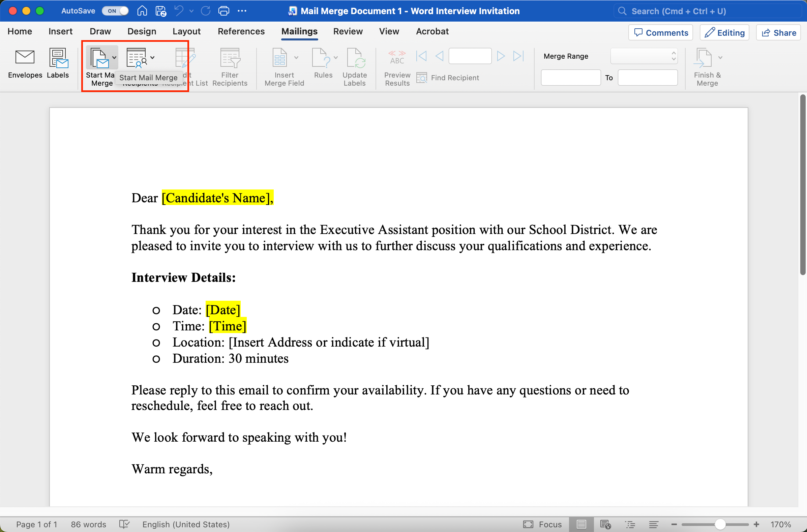Click the Print icon in title bar
Screen dimensions: 807x532
pyautogui.click(x=223, y=11)
